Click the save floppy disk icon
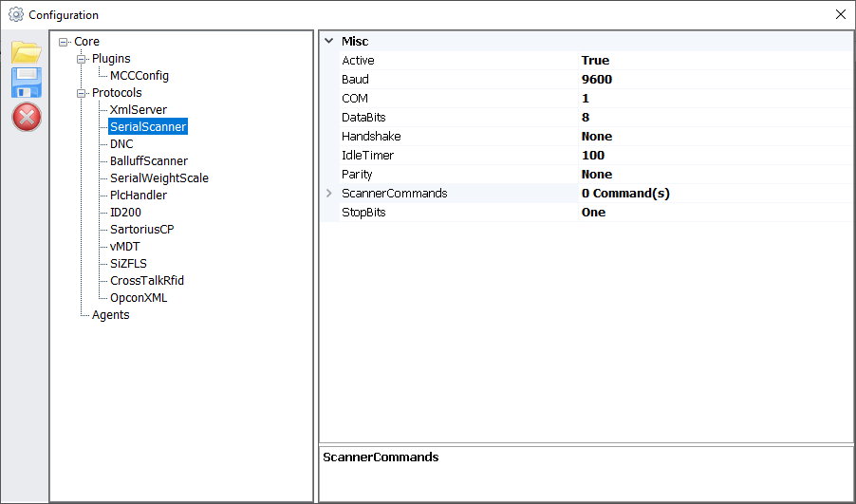Image resolution: width=856 pixels, height=504 pixels. pyautogui.click(x=26, y=84)
